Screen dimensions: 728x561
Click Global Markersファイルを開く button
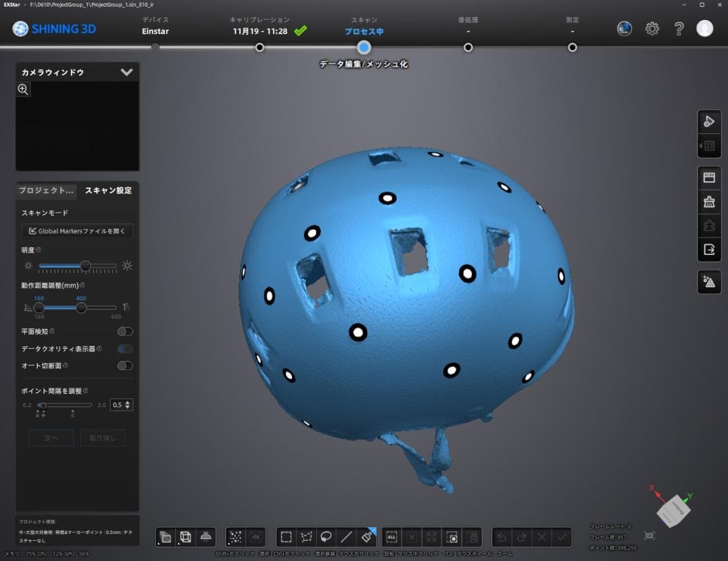click(78, 231)
